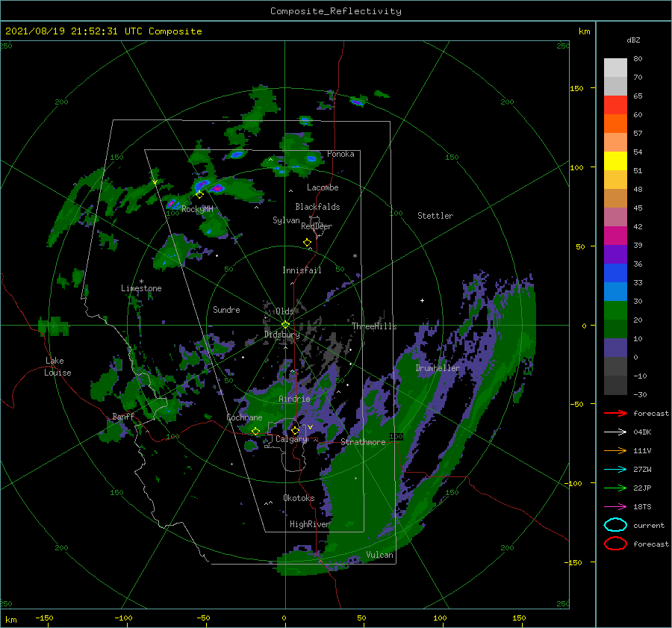Click the lightest gray 80 dBZ swatch
This screenshot has width=672, height=628.
[615, 67]
